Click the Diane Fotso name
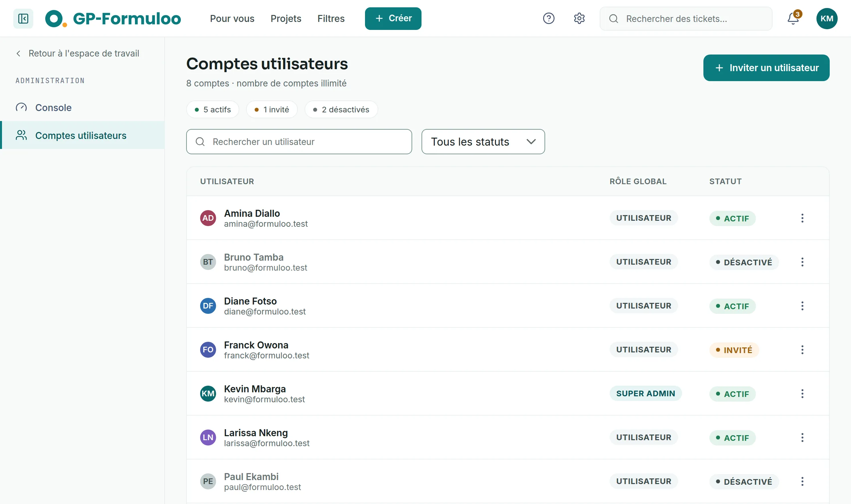Image resolution: width=851 pixels, height=504 pixels. [x=250, y=301]
